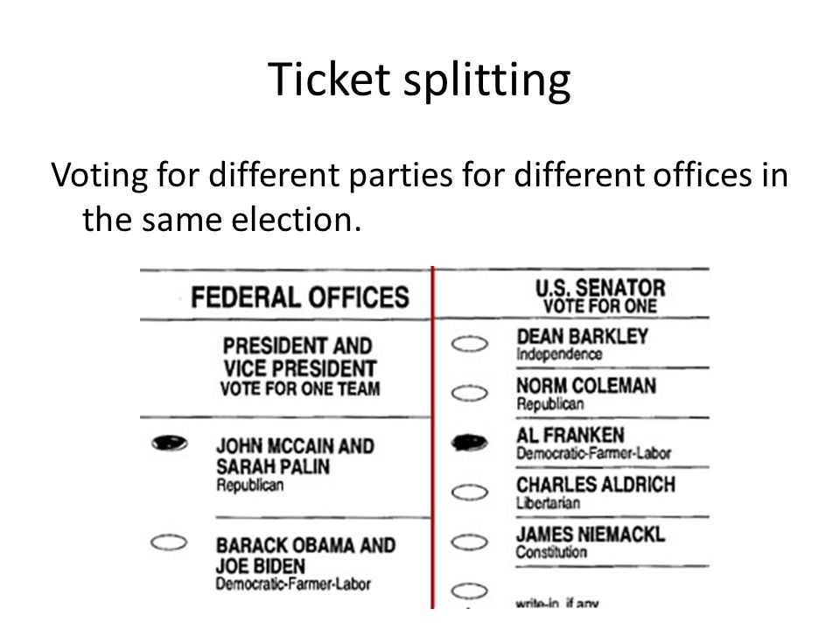Image resolution: width=840 pixels, height=630 pixels.
Task: Click the ticket-splitting definition text
Action: click(419, 197)
